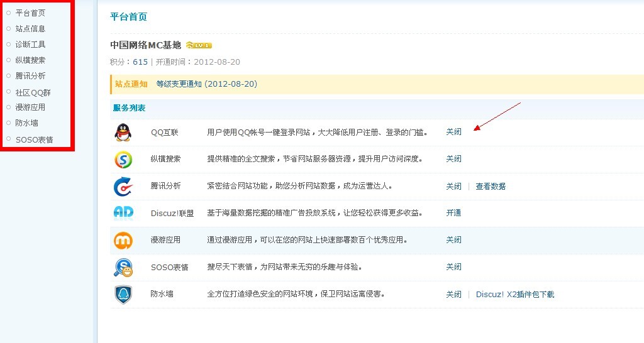Click the 纵横搜索 colorful S icon
The height and width of the screenshot is (343, 644).
(123, 159)
